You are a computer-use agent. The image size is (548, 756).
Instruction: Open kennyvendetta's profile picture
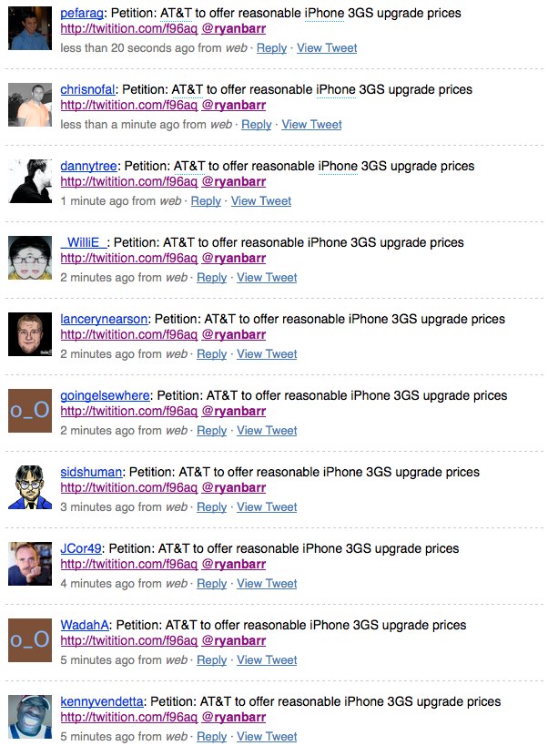(30, 717)
